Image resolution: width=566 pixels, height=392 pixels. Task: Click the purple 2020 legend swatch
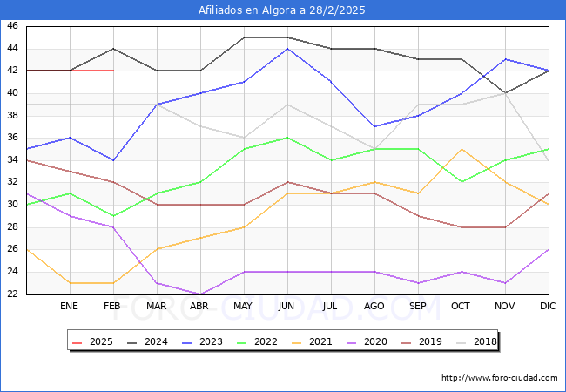(351, 342)
